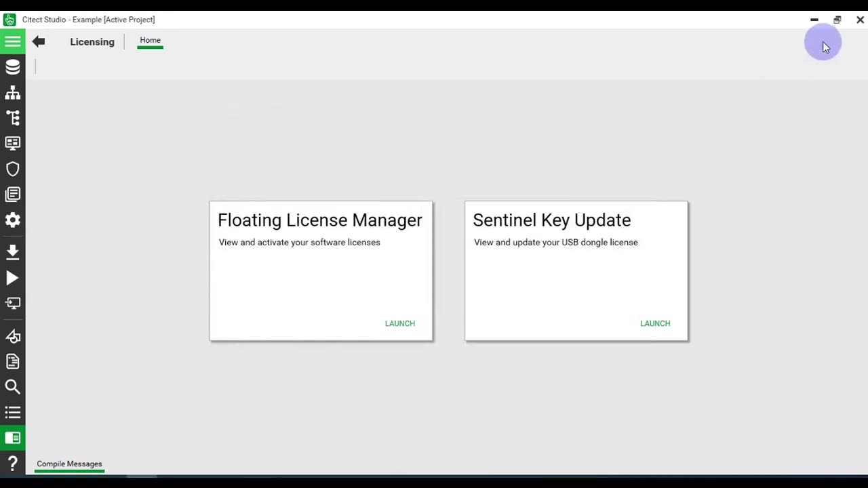Viewport: 868px width, 488px height.
Task: Open the Help question mark icon
Action: point(12,464)
